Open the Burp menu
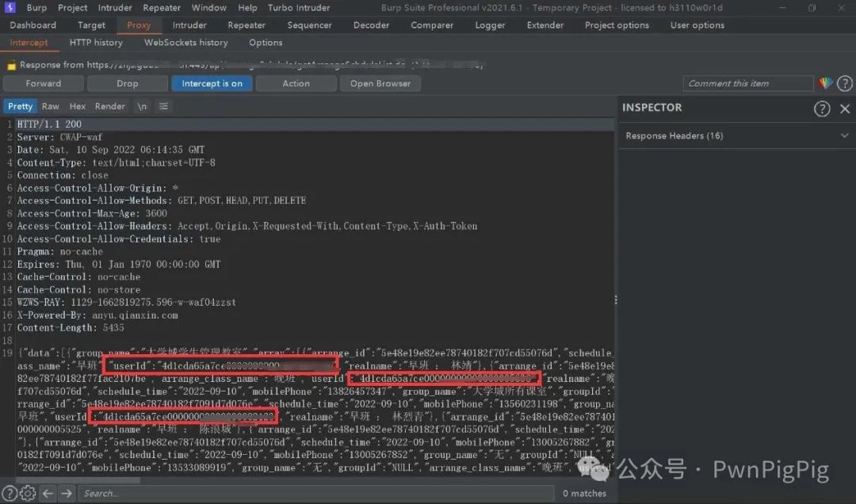The image size is (856, 504). 36,8
